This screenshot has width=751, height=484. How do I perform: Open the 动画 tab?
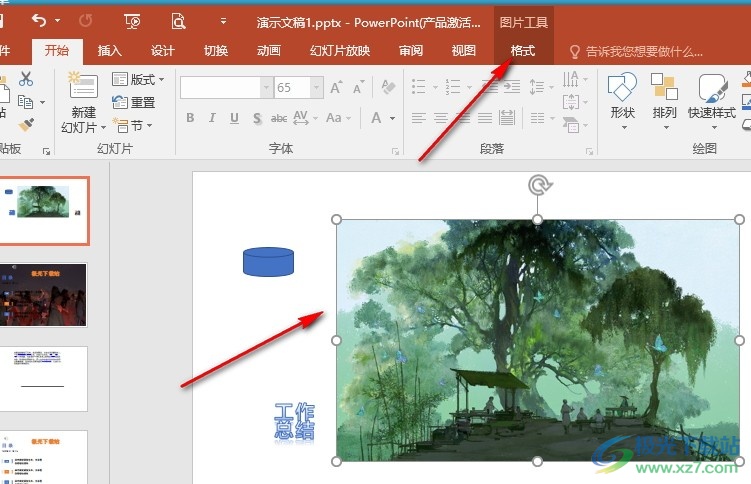[x=269, y=51]
